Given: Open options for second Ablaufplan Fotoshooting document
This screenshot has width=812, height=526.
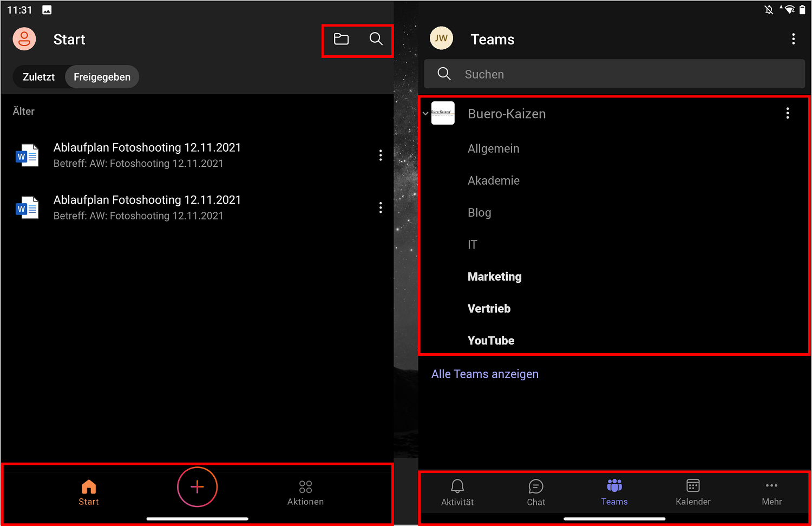Looking at the screenshot, I should click(381, 207).
